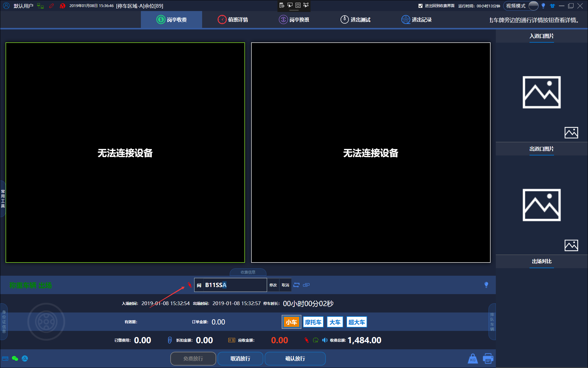Expand the 身份证信息 side tab
Screen dimensions: 588x368
(x=4, y=322)
